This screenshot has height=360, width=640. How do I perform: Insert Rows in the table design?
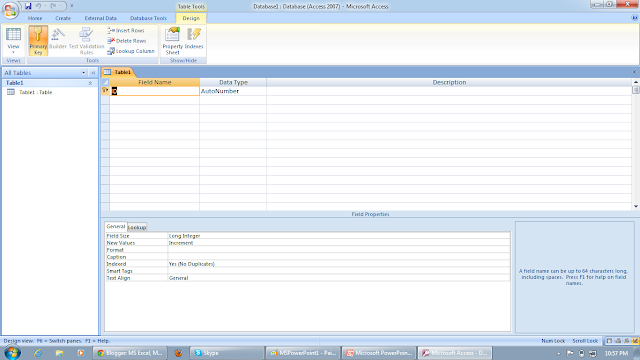coord(126,30)
